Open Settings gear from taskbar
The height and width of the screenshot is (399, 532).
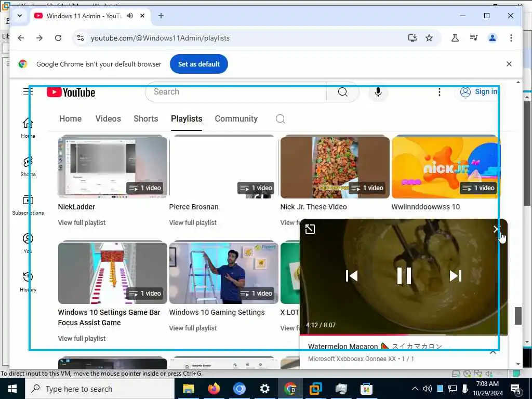point(264,389)
